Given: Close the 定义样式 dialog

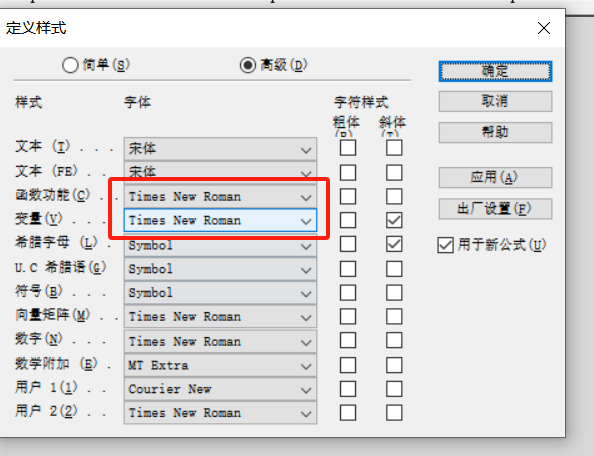Looking at the screenshot, I should point(544,28).
